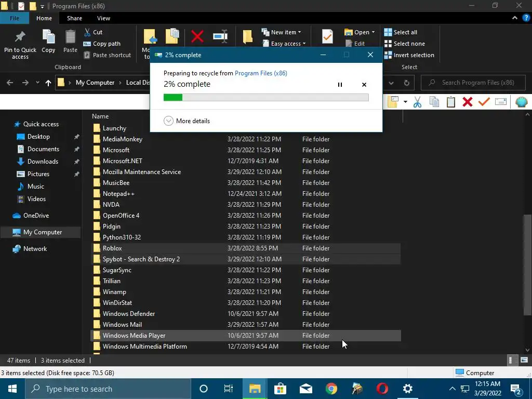Open Chrome from the taskbar

coord(331,389)
